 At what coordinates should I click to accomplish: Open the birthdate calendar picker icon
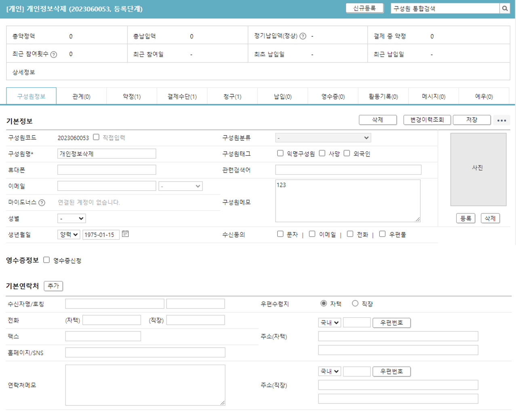point(125,234)
